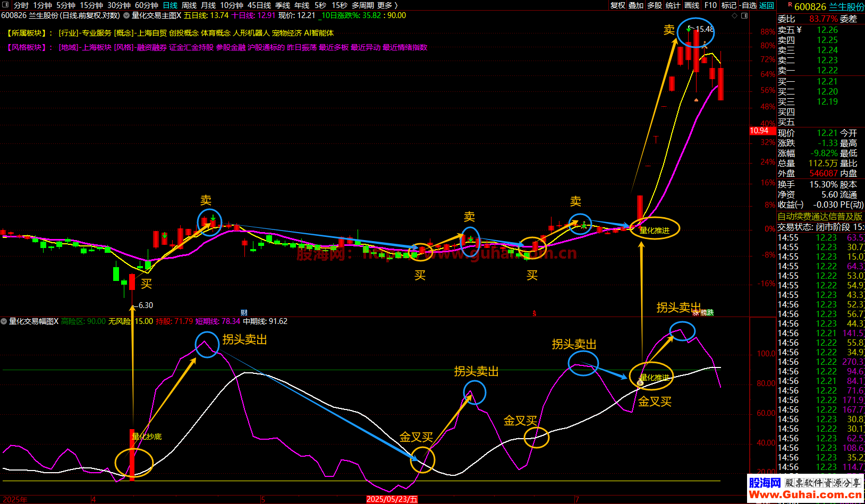Open the 参股金融 style link
Screen dimensions: 865x504
click(x=231, y=47)
